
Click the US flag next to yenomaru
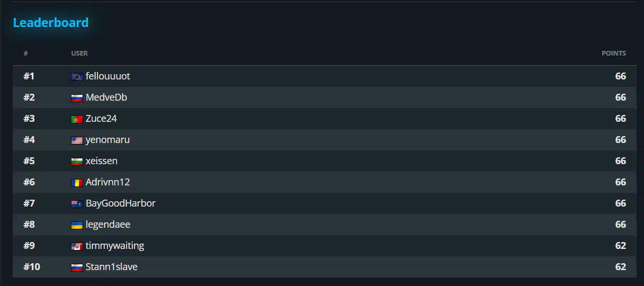pyautogui.click(x=77, y=140)
